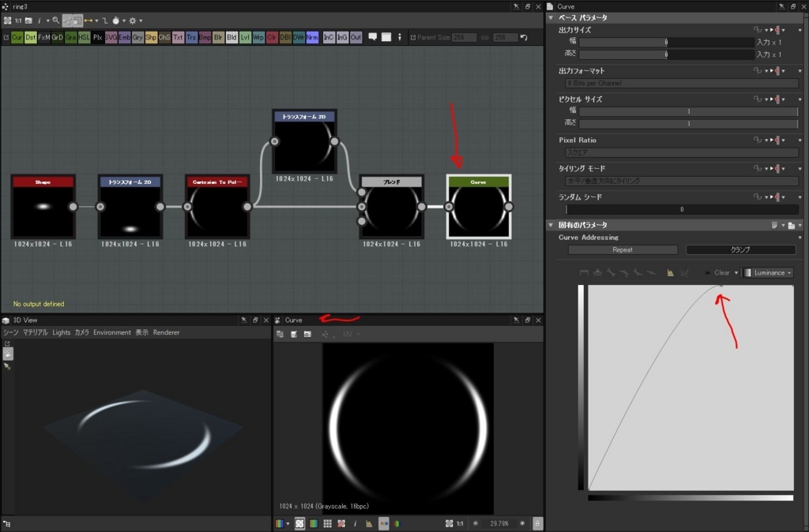Open the Luminance channel dropdown

(767, 272)
